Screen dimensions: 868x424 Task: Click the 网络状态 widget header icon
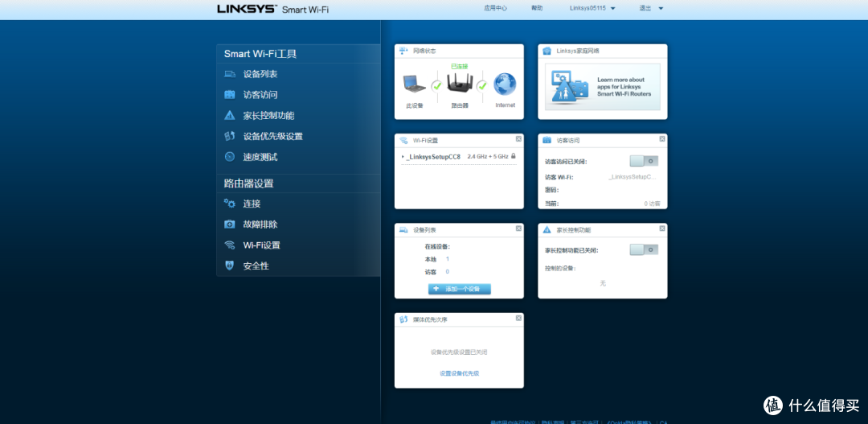(x=403, y=51)
